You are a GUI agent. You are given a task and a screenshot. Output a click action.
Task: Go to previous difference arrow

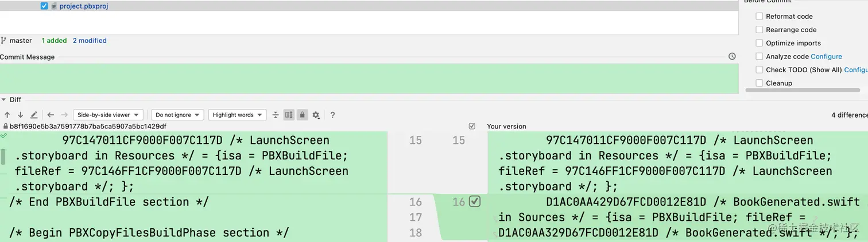coord(7,115)
